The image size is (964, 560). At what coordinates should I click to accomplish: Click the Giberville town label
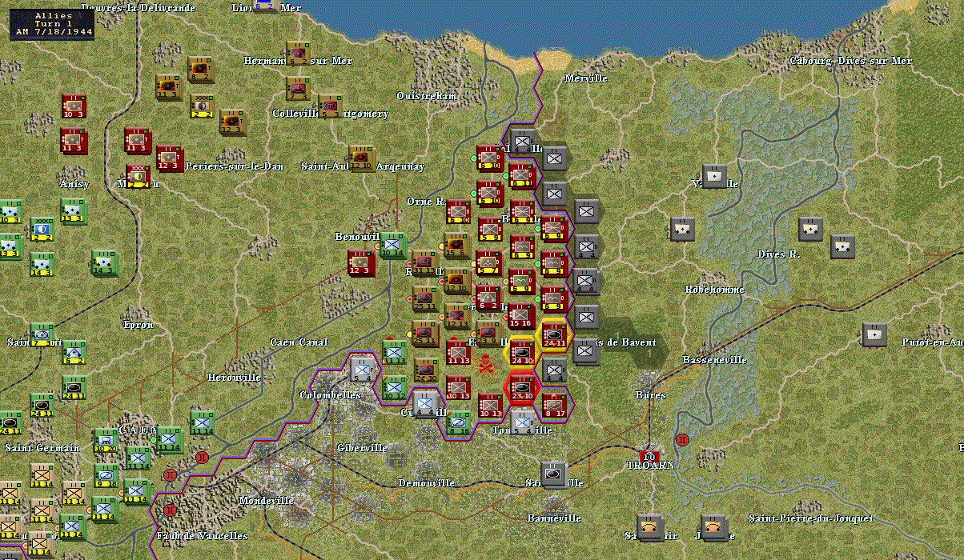(362, 447)
